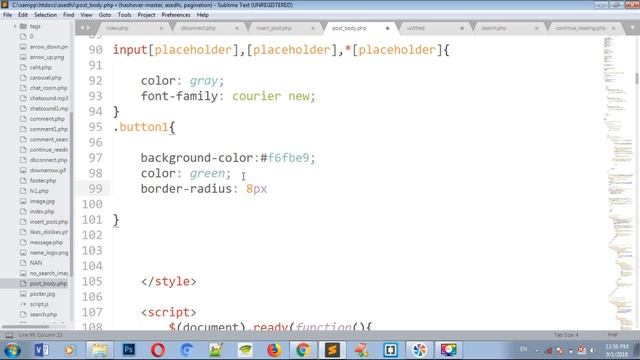The width and height of the screenshot is (640, 360).
Task: Switch to the continue_reading.php tab
Action: 580,28
